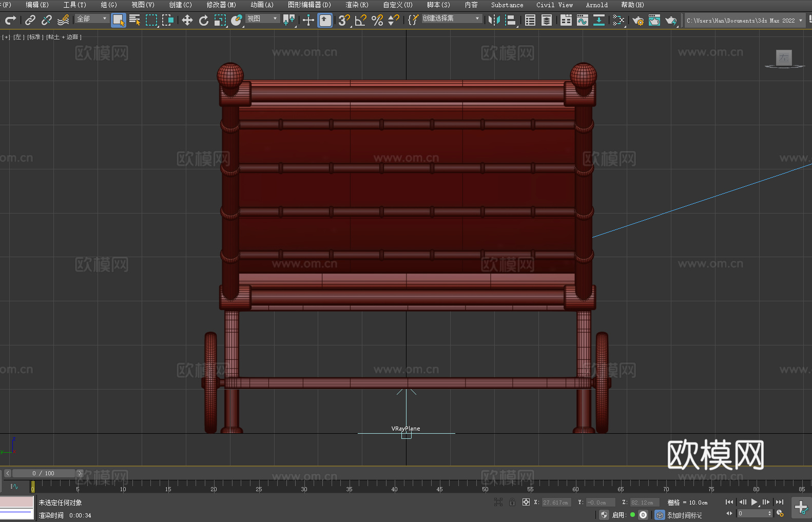This screenshot has width=812, height=522.
Task: Click the [标准] viewport quality label
Action: (35, 37)
